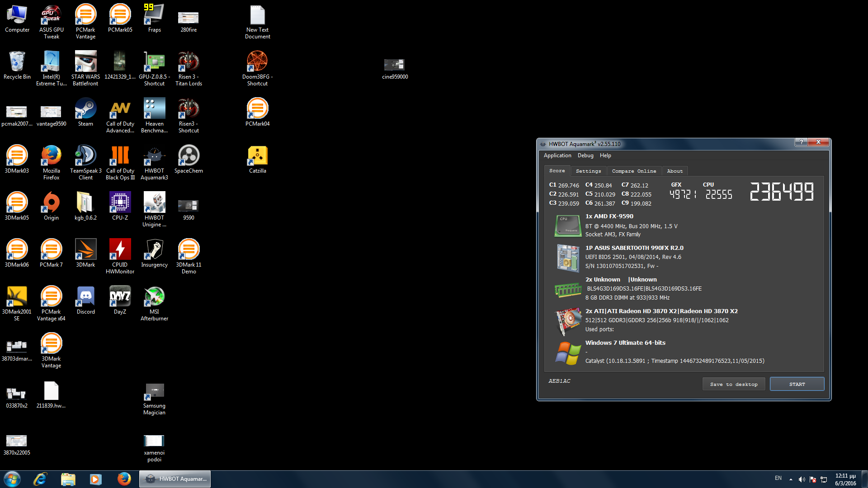
Task: Open the volume control tray icon
Action: point(802,479)
